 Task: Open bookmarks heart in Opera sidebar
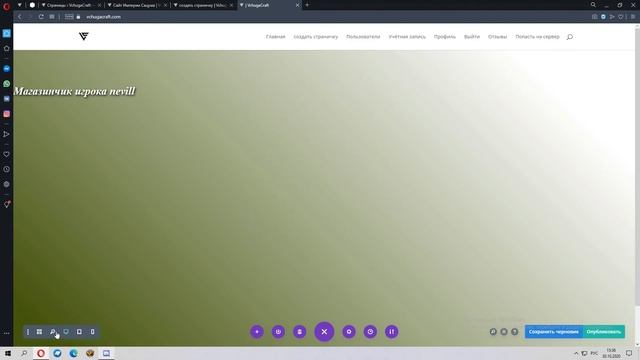[x=7, y=154]
